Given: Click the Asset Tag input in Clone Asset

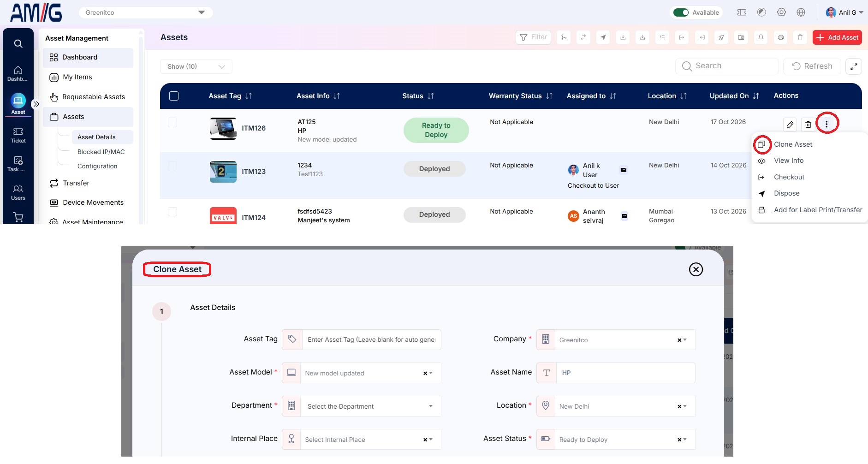Looking at the screenshot, I should click(x=371, y=339).
